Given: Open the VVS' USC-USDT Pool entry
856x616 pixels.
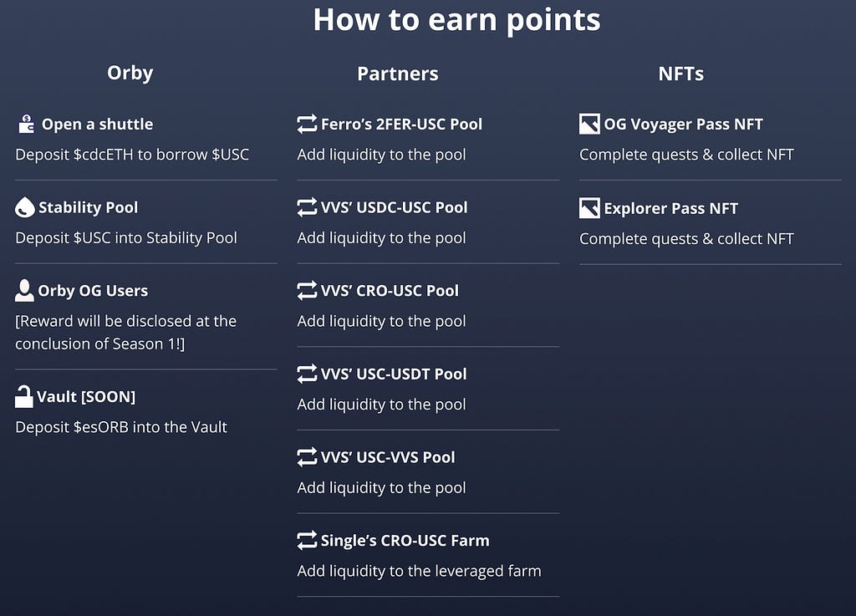Looking at the screenshot, I should [394, 374].
